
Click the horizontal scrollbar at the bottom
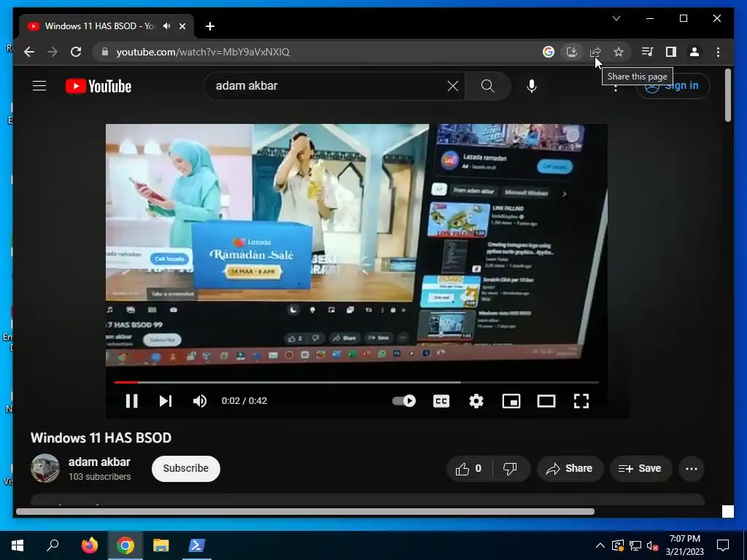click(305, 511)
